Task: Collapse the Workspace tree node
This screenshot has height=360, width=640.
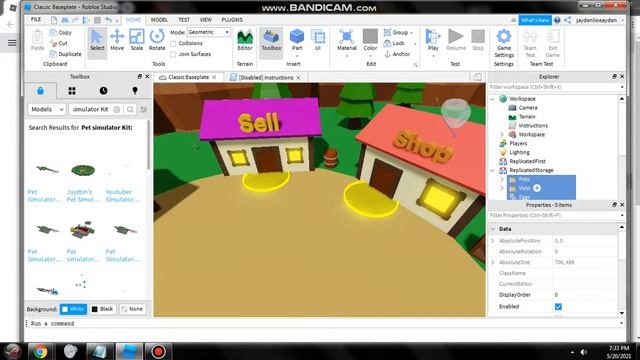Action: [492, 99]
